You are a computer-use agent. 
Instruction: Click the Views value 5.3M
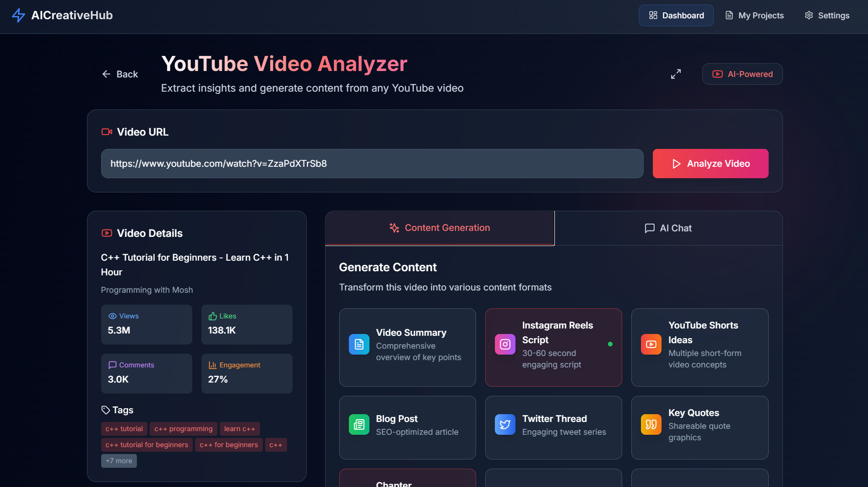[x=119, y=330]
